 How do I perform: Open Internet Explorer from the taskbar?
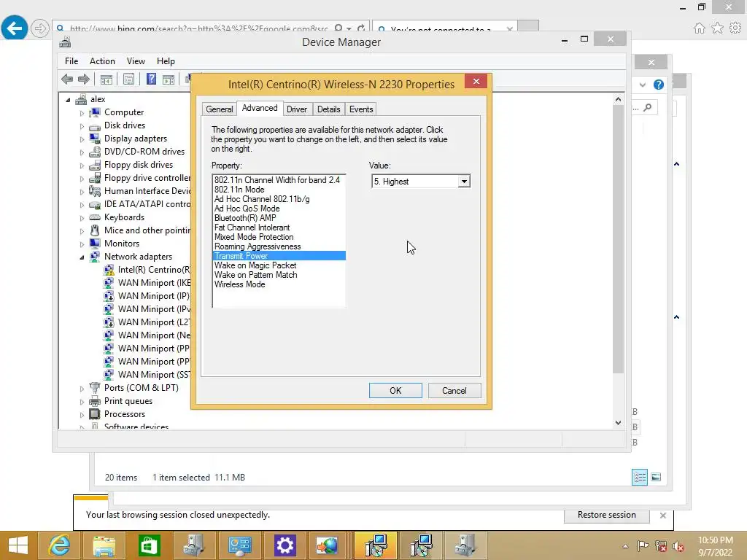click(59, 545)
